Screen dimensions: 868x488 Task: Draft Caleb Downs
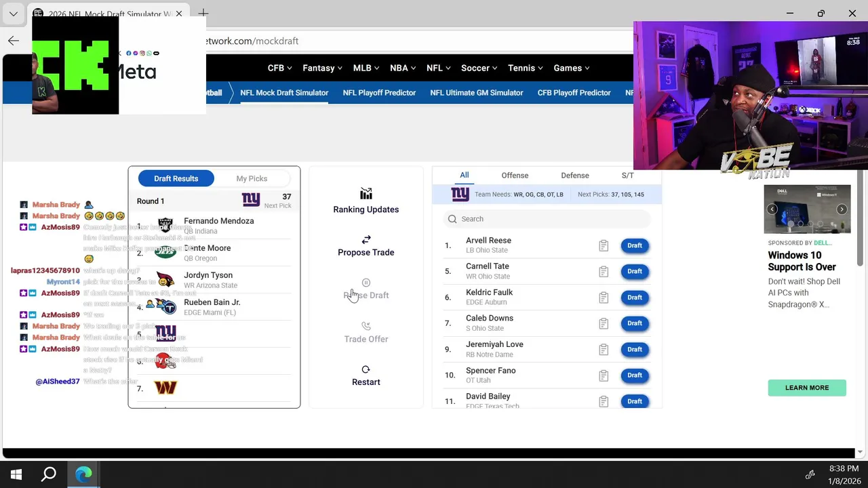coord(635,323)
